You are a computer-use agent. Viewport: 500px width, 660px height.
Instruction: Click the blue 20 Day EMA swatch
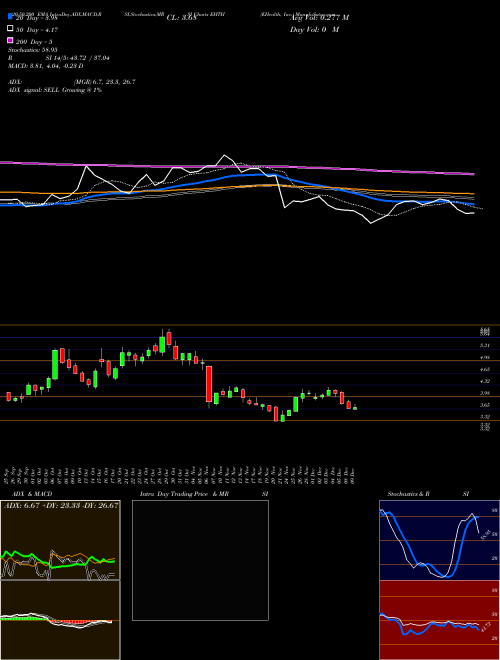(10, 17)
